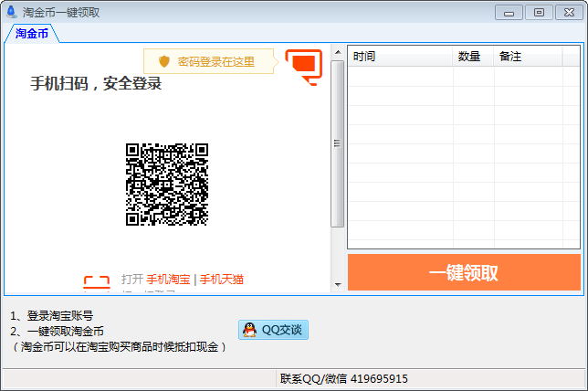Click the vertical scrollbar thumb in the login panel
The image size is (588, 391).
[x=338, y=143]
